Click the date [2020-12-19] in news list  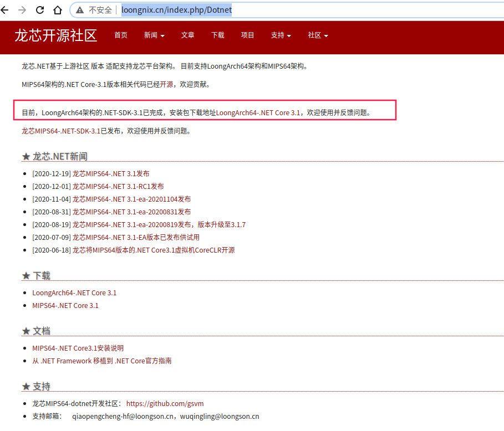(52, 174)
